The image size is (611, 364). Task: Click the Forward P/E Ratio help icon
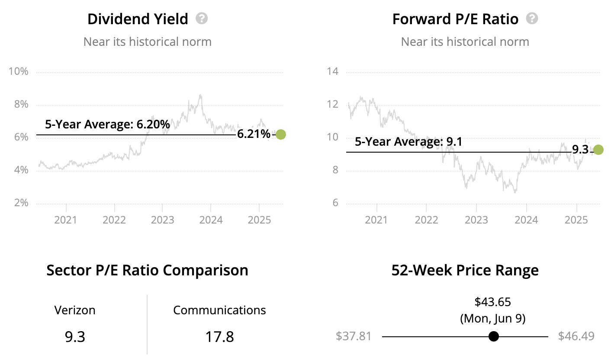(532, 19)
